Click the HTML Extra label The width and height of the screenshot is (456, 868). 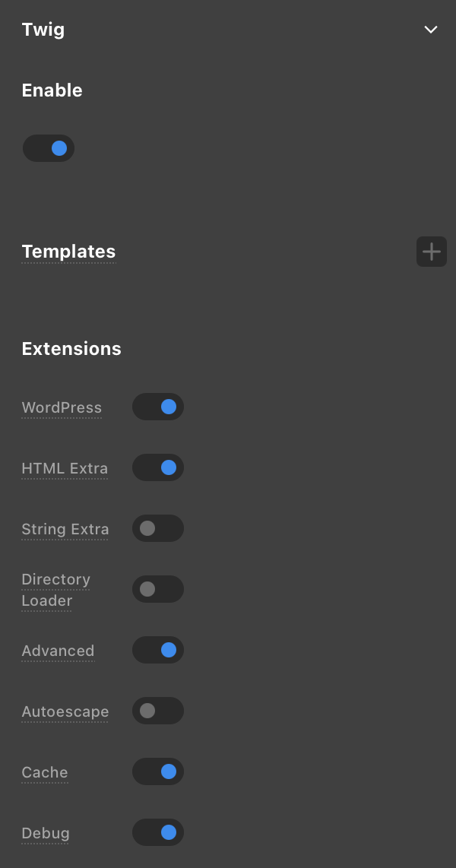[x=65, y=468]
